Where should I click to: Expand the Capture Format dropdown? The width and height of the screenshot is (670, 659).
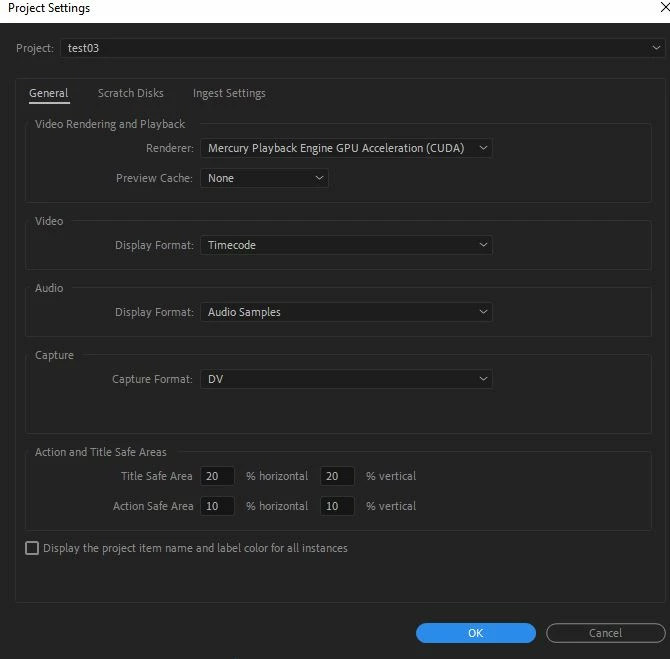point(346,379)
